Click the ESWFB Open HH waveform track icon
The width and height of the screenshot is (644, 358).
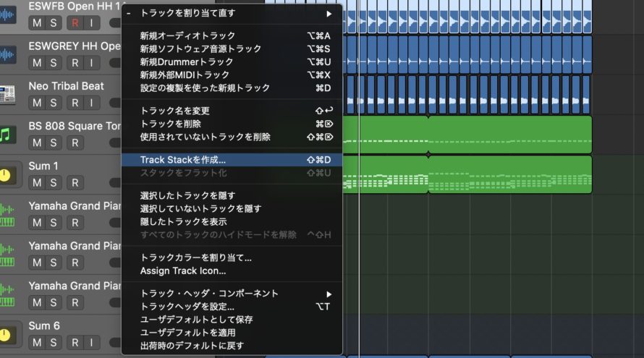[9, 14]
